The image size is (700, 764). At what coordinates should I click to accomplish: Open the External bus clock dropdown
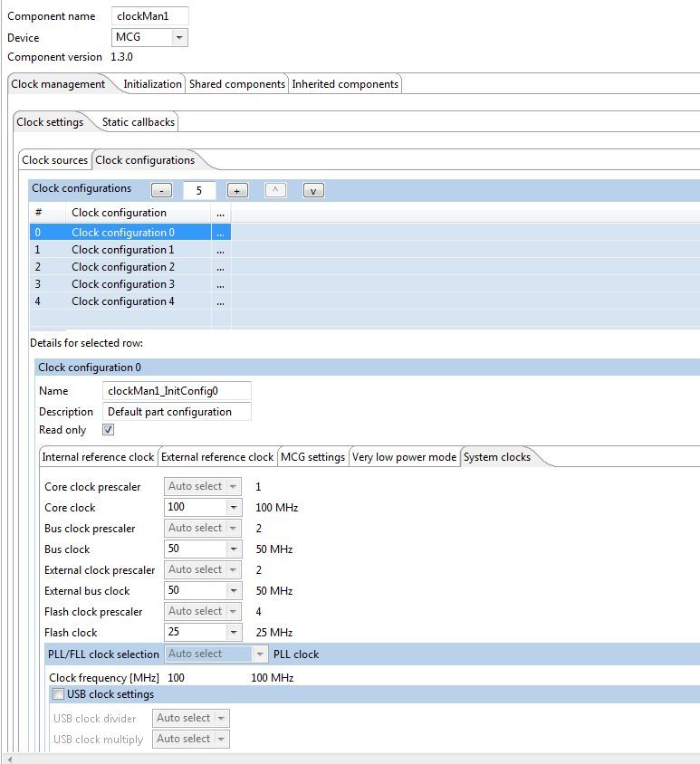[202, 590]
